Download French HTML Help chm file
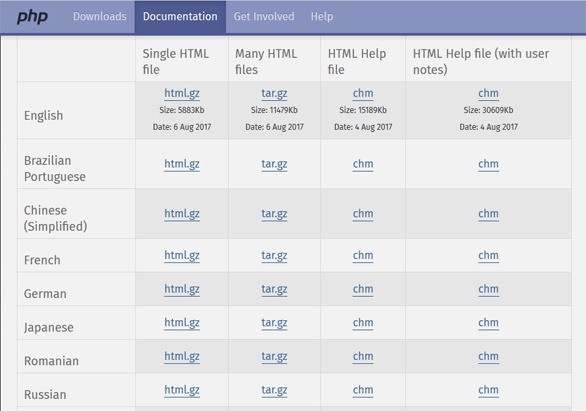 point(363,256)
